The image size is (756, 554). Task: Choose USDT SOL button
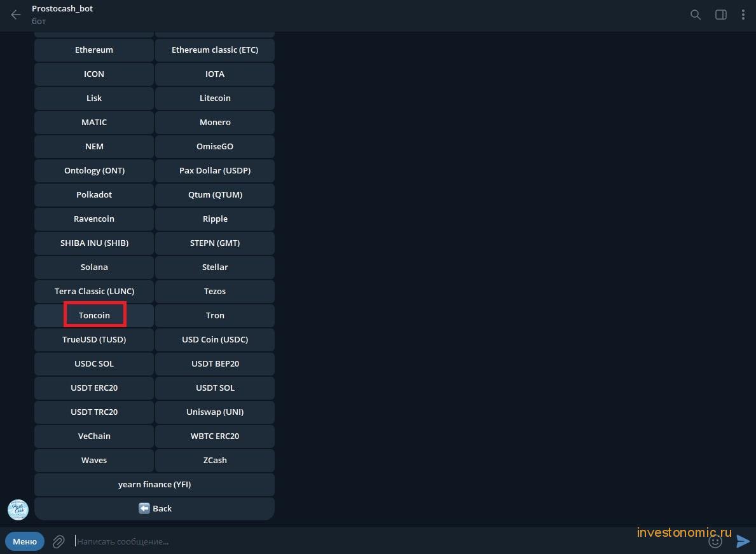[x=215, y=388]
